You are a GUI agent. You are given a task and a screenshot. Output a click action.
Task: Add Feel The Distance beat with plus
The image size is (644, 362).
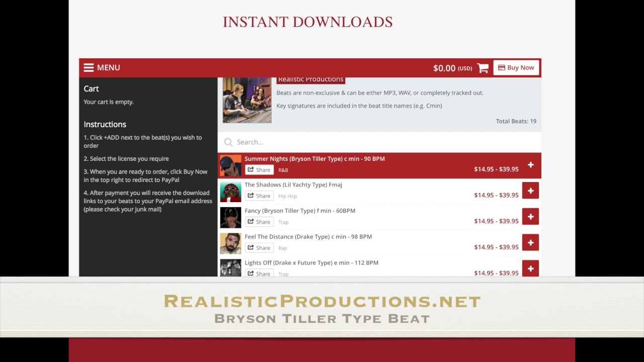530,243
